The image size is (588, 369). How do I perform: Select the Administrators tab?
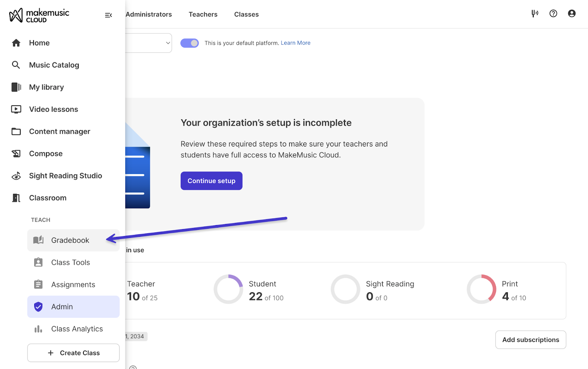(x=149, y=14)
